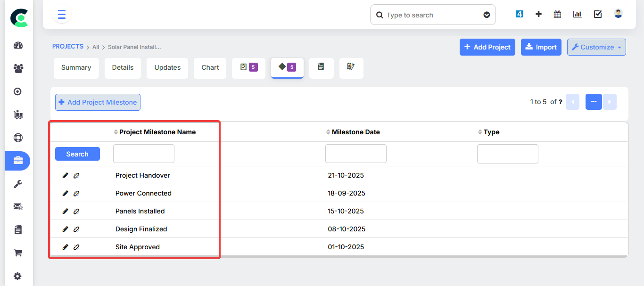This screenshot has width=644, height=286.
Task: Toggle sorting on the Project Milestone Name column
Action: click(x=115, y=132)
